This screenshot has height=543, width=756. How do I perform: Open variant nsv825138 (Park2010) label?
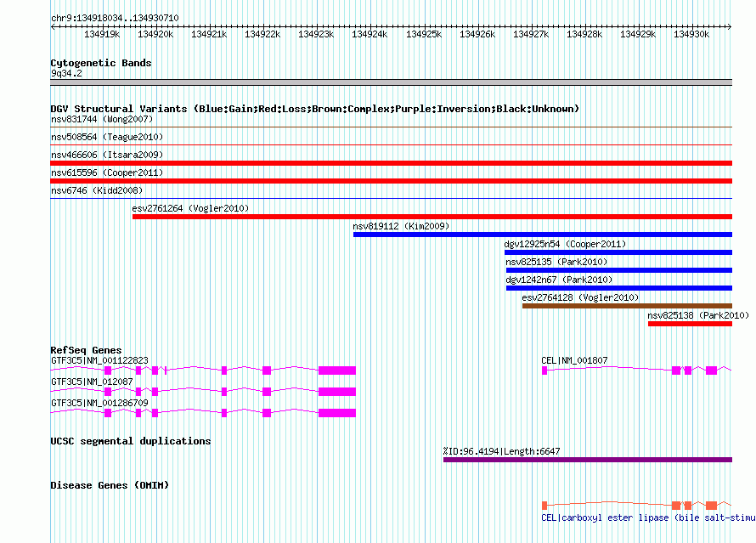(x=698, y=315)
